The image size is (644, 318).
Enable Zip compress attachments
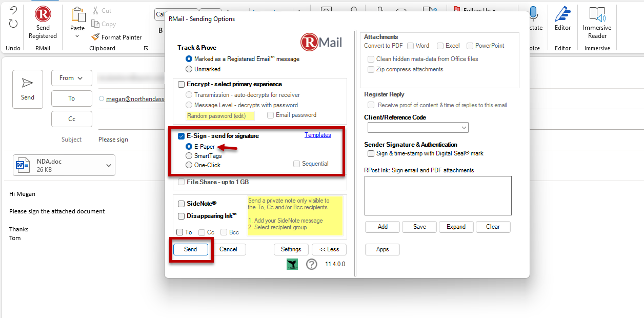point(371,69)
